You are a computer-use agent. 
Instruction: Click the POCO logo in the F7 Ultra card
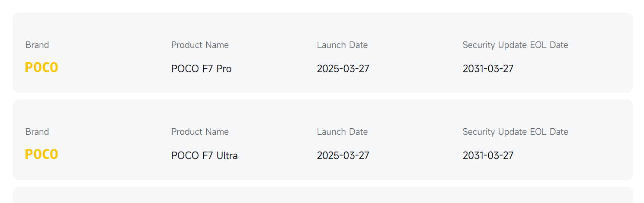tap(42, 155)
